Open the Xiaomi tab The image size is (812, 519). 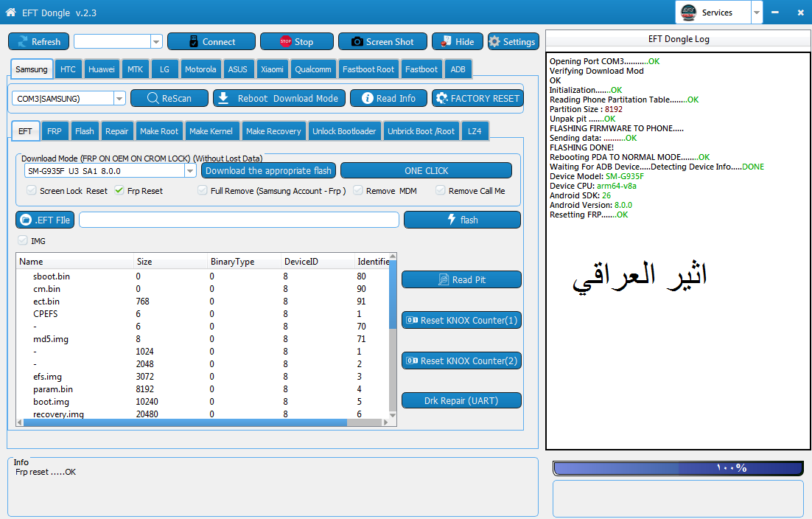272,69
